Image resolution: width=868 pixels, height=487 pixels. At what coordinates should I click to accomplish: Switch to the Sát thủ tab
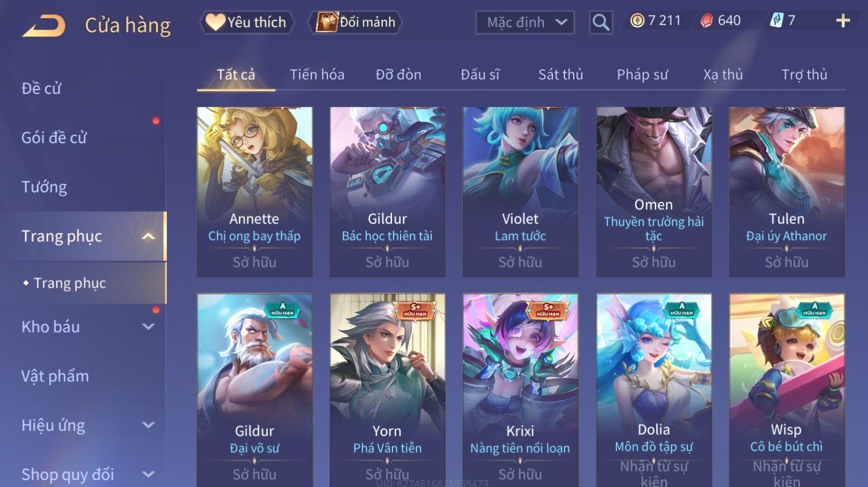560,75
